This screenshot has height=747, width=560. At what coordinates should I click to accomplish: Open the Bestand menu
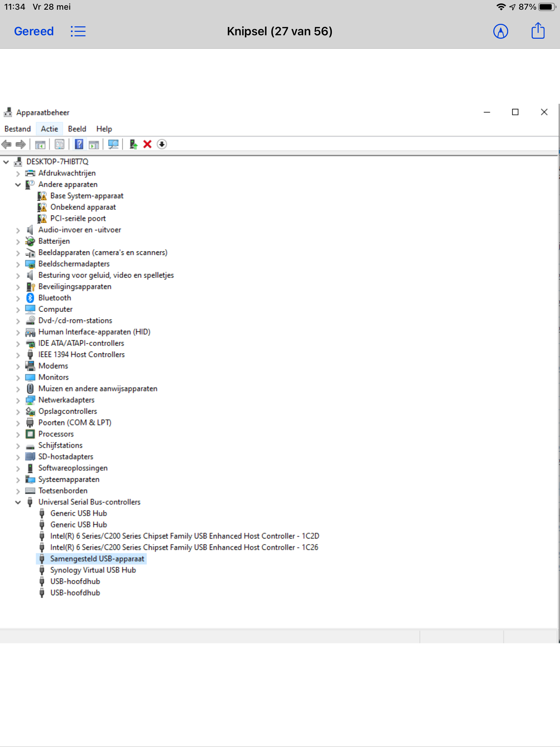click(18, 129)
